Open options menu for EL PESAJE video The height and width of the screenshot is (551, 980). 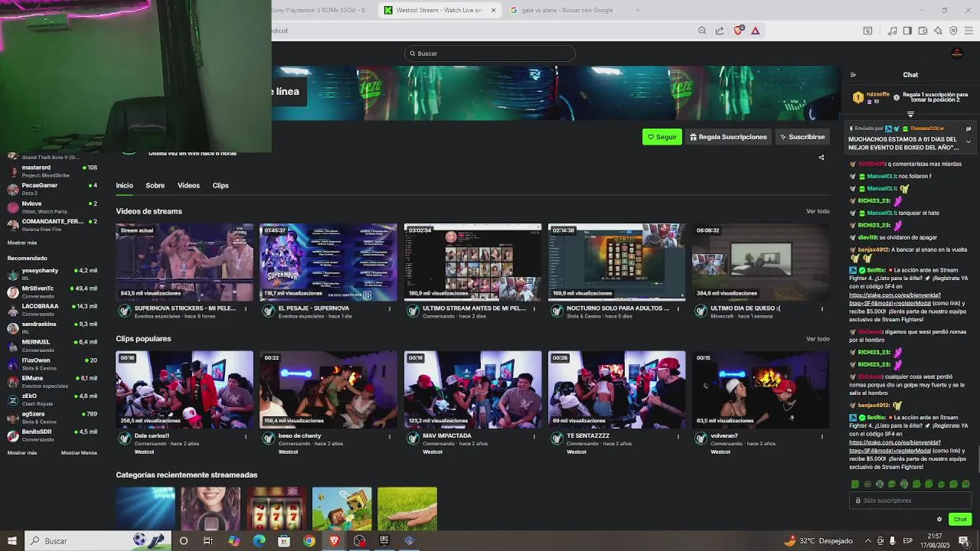pos(390,309)
